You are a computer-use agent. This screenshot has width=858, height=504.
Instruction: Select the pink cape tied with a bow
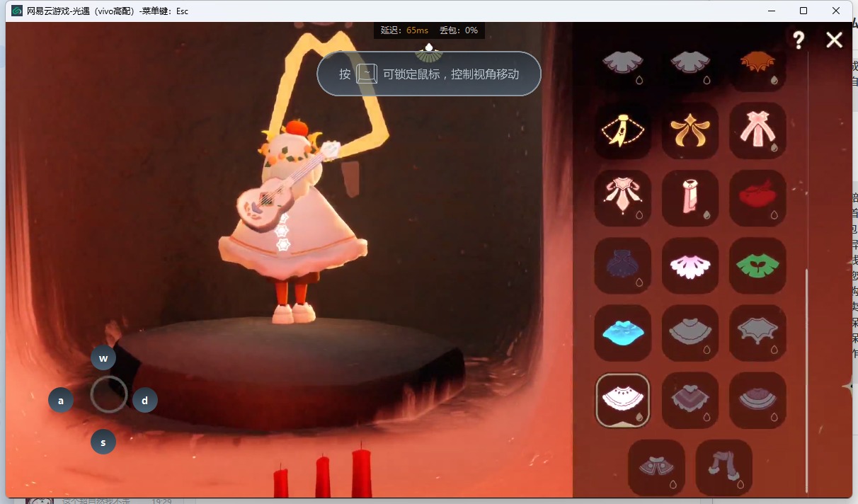coord(757,131)
